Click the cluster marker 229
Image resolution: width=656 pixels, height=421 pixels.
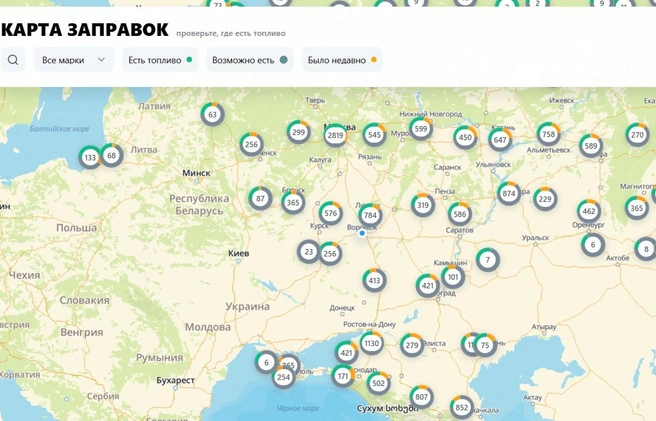pyautogui.click(x=545, y=199)
